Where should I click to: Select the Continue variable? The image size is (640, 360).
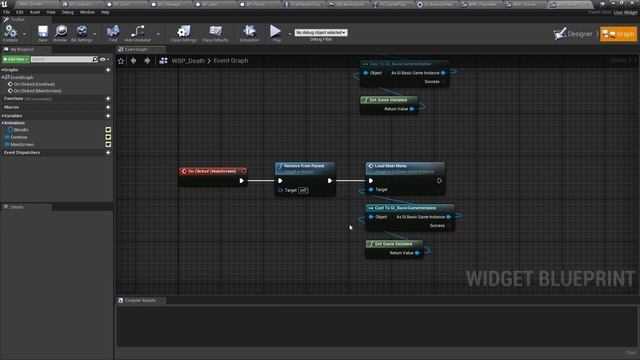point(19,137)
